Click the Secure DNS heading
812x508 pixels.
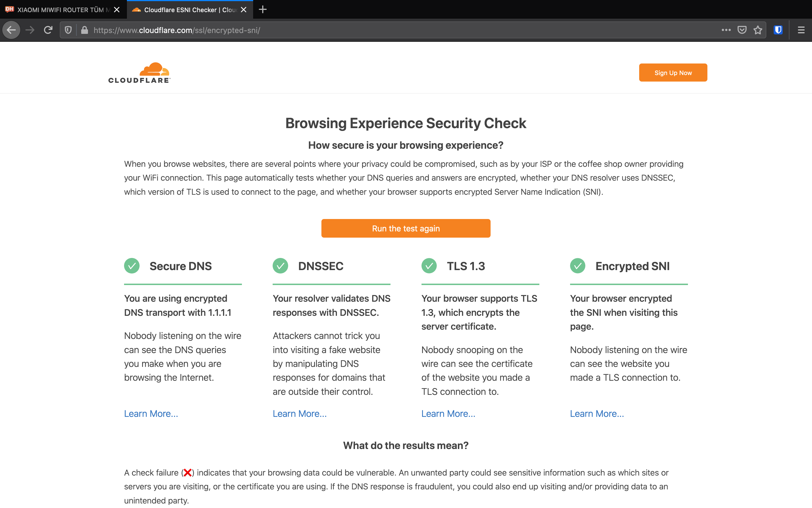[180, 266]
